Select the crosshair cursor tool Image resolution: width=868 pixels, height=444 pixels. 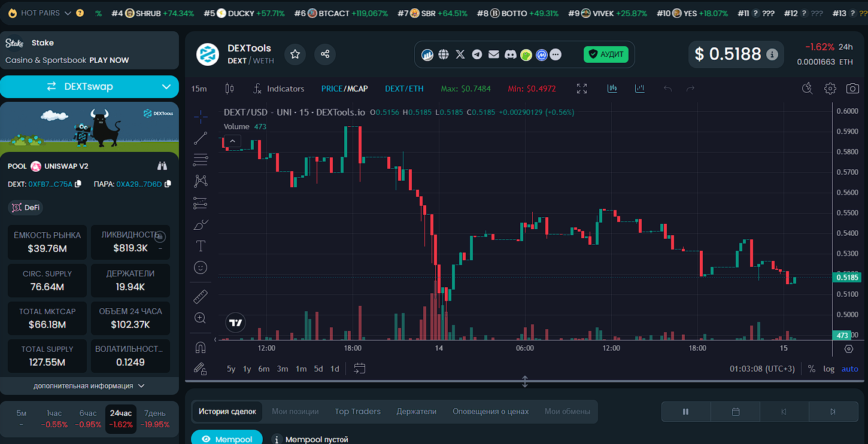click(x=201, y=115)
